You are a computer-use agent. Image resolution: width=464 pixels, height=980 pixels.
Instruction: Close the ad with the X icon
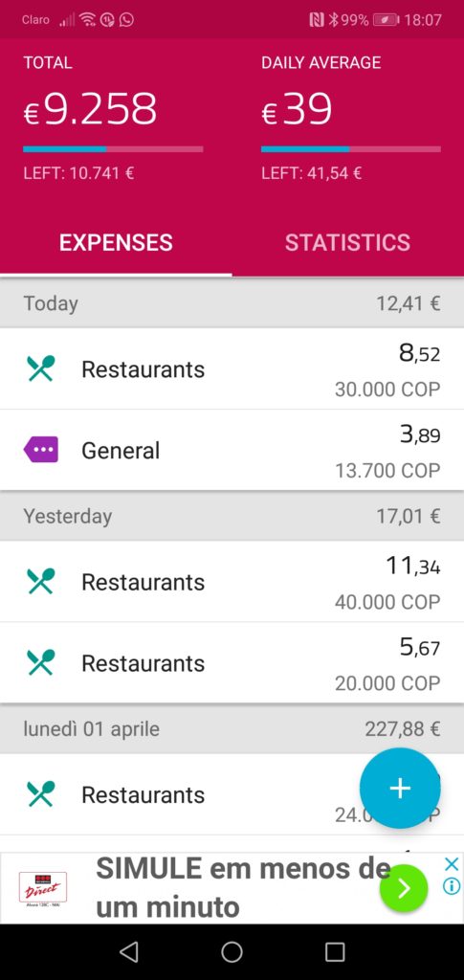[451, 865]
